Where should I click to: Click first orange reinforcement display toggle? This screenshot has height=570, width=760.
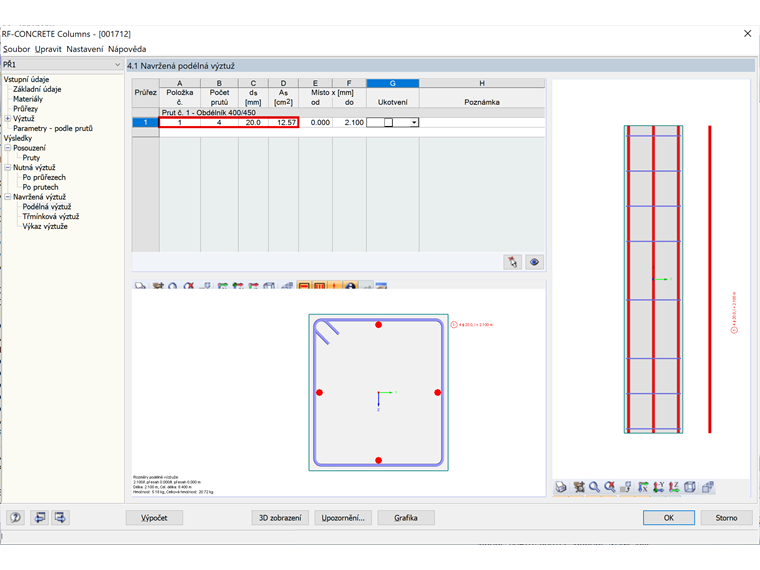click(304, 286)
